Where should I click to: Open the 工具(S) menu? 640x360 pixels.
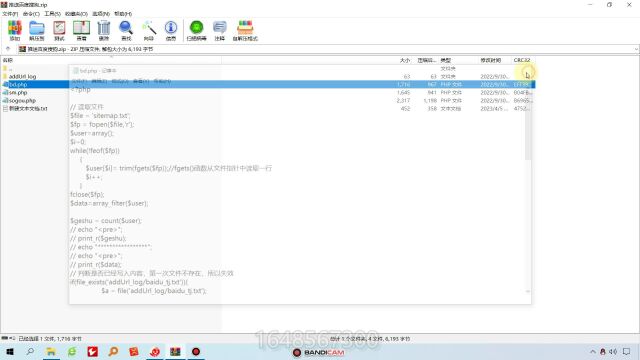52,13
